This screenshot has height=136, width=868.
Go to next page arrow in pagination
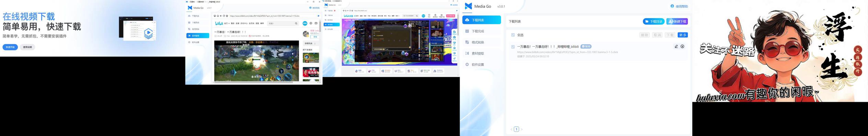(522, 129)
